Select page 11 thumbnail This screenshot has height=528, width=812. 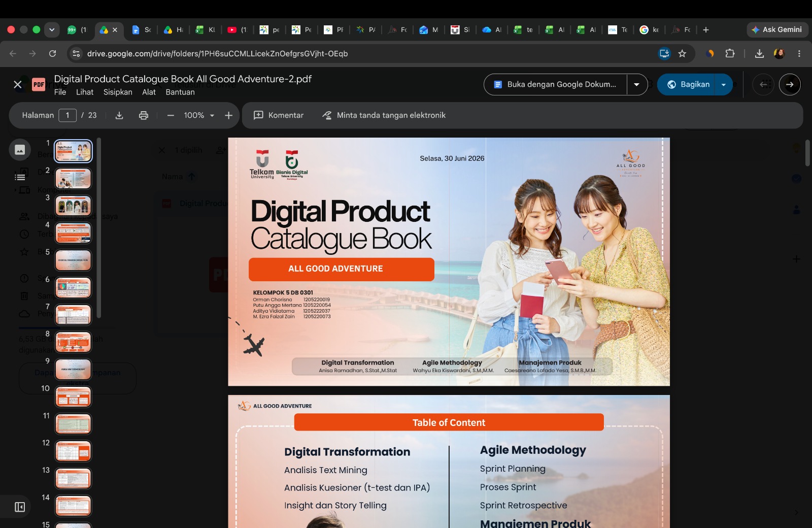73,424
